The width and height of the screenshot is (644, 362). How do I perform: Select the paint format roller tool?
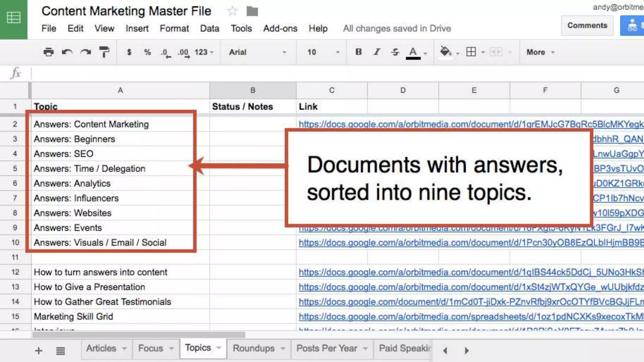[104, 52]
